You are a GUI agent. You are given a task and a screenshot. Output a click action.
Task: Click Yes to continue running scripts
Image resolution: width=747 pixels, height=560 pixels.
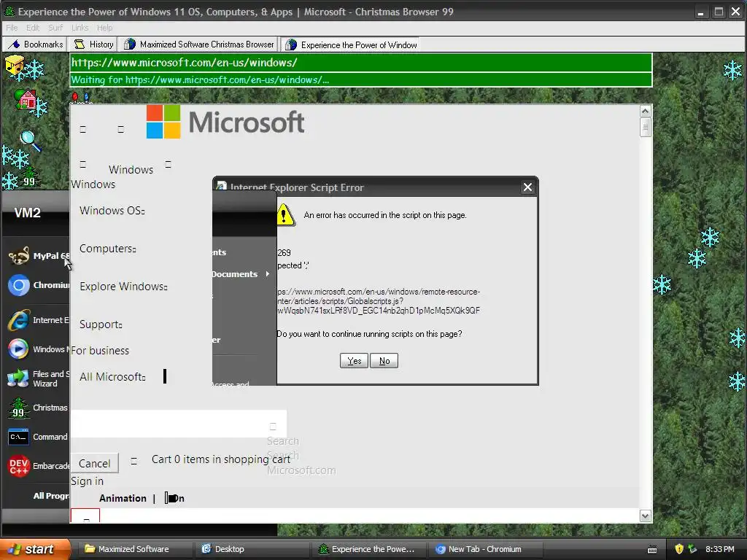354,361
